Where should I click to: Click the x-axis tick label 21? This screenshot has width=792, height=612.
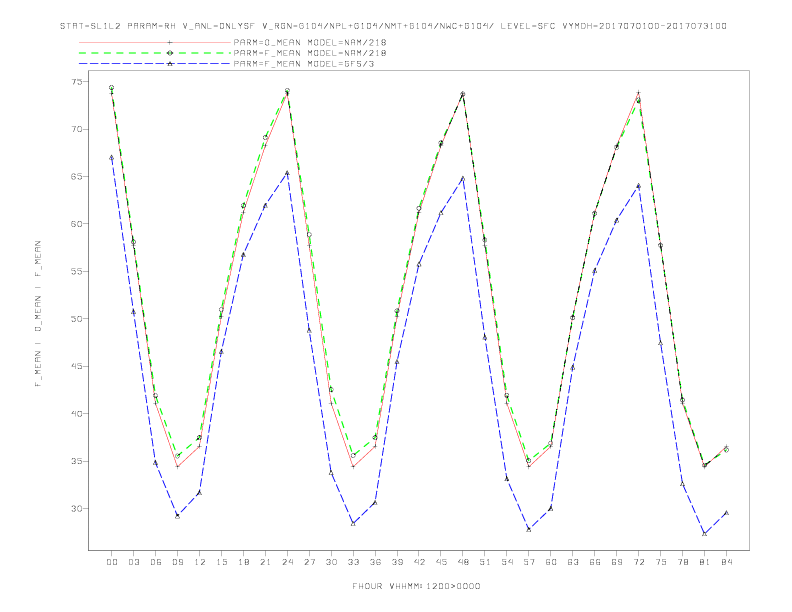tap(265, 562)
